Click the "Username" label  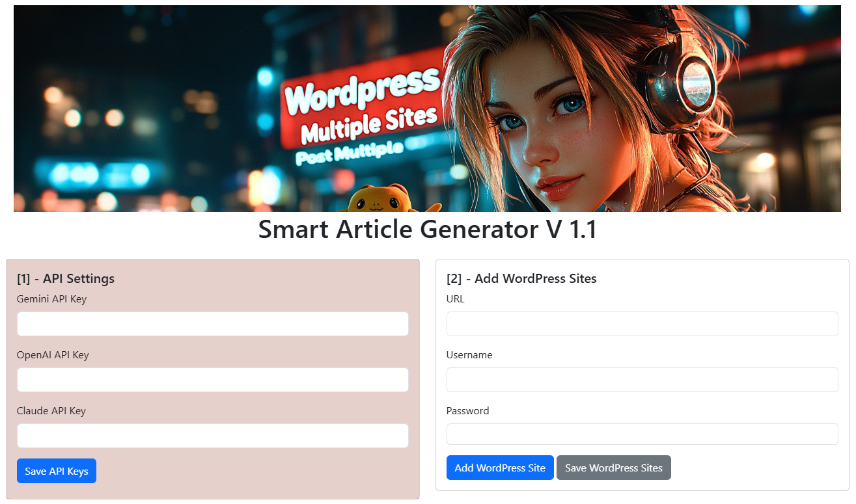[469, 355]
